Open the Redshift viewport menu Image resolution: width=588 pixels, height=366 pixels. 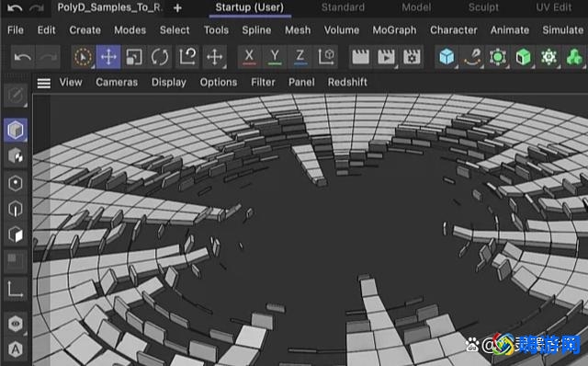(347, 82)
